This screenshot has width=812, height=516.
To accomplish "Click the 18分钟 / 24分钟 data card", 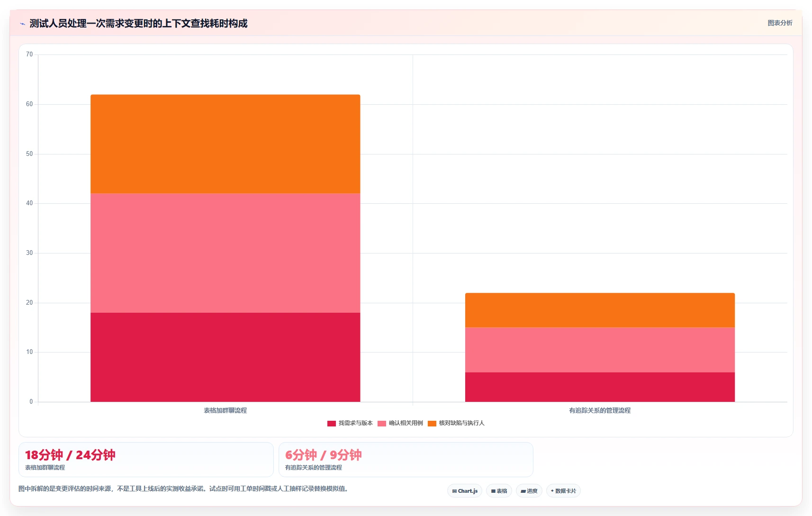I will click(146, 460).
